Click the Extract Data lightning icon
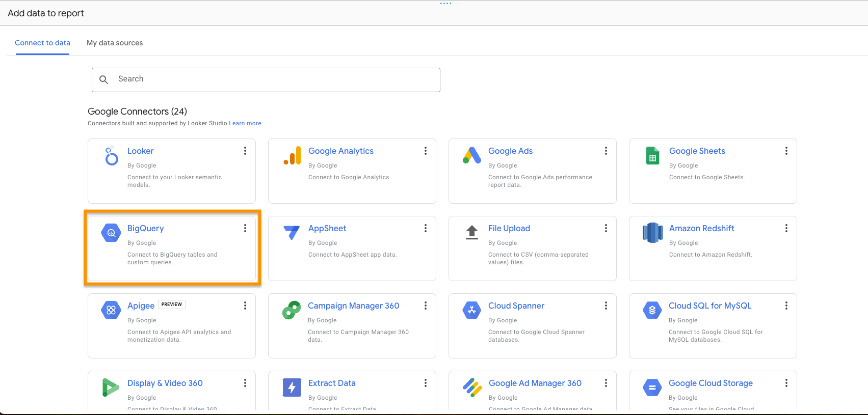The image size is (868, 415). pos(292,388)
